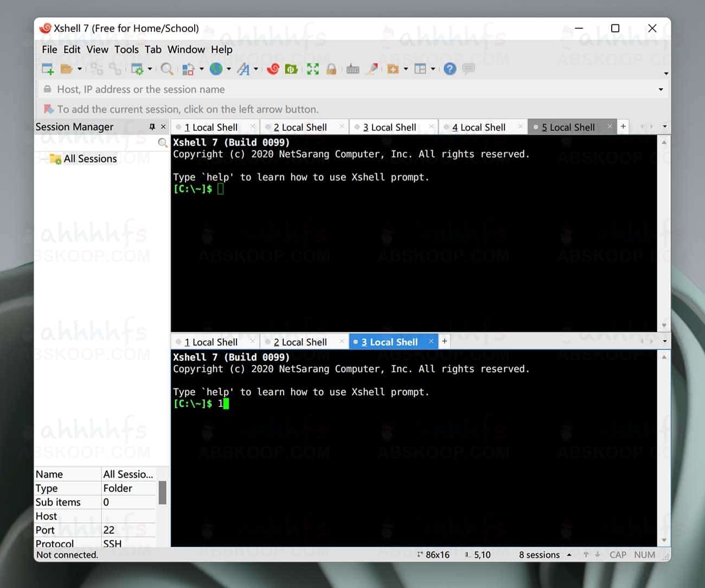Expand the 8 sessions status bar arrow
705x588 pixels.
tap(569, 555)
